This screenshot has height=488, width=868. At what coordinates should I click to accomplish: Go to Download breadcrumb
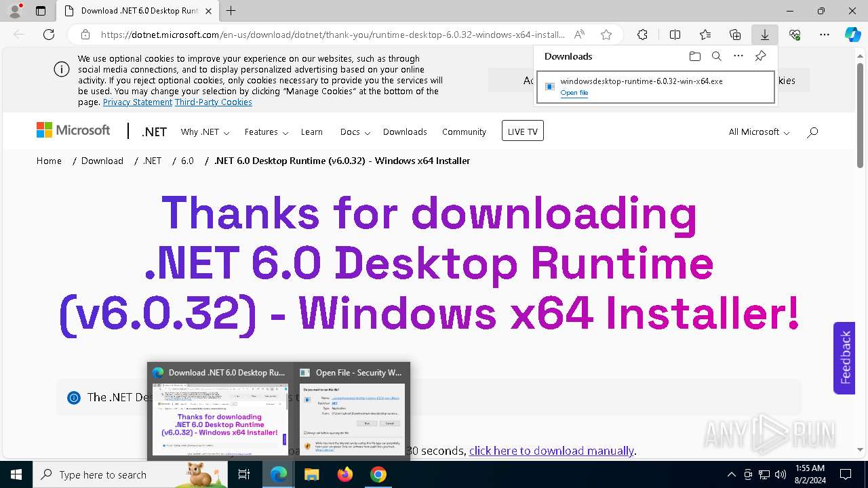(102, 161)
